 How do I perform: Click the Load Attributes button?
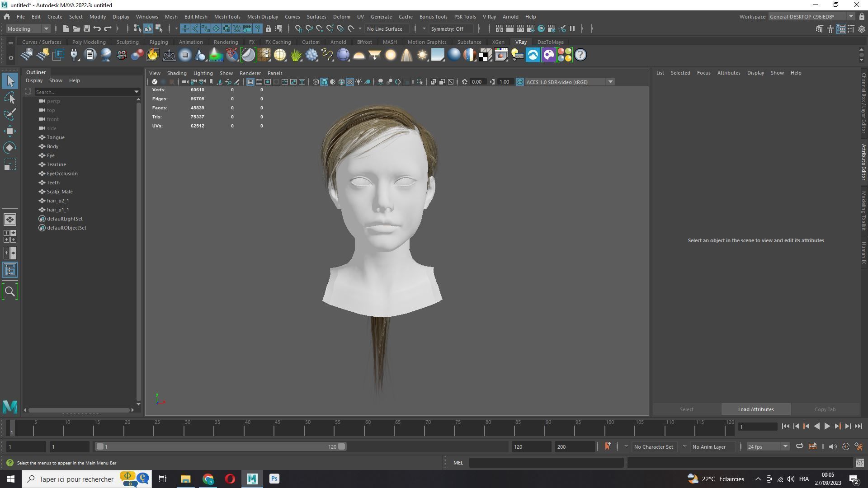click(x=756, y=409)
